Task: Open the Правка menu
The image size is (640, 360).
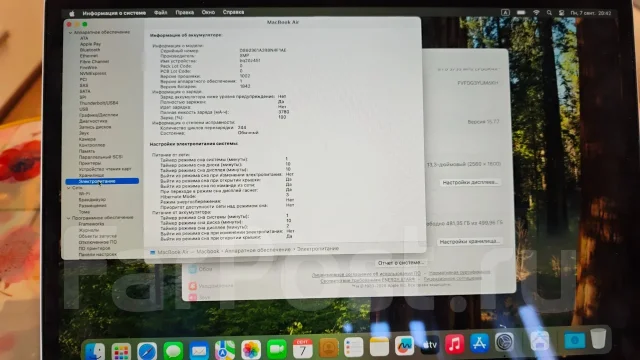Action: click(184, 13)
